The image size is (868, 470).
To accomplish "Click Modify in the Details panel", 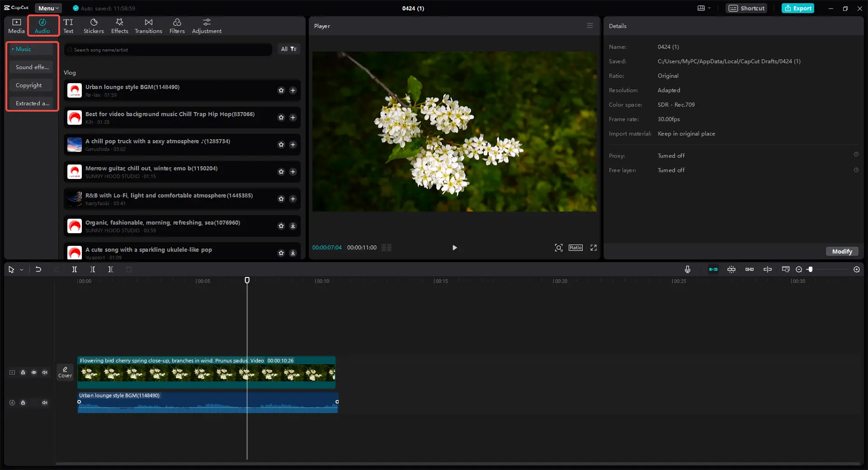I will click(842, 251).
